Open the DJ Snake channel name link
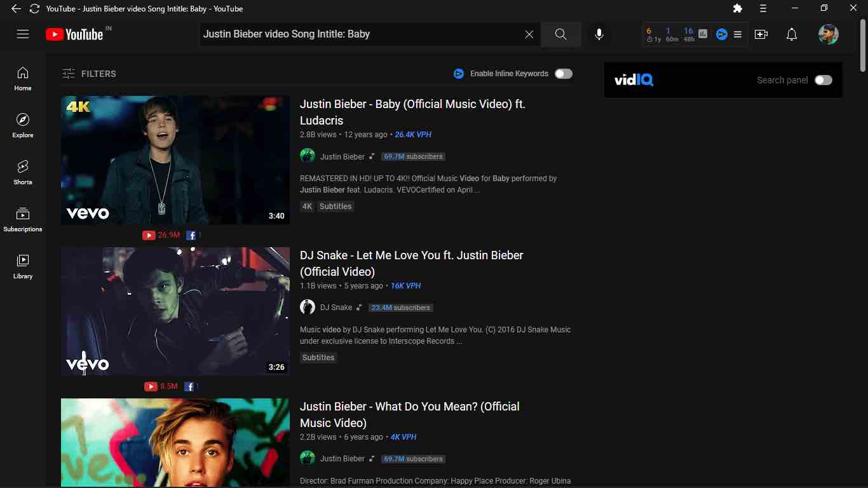Screen dimensions: 868x488 pos(336,308)
